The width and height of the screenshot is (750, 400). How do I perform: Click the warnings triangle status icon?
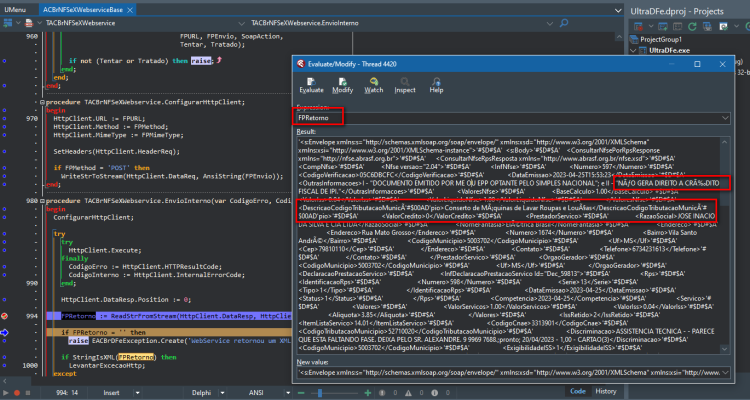pos(408,393)
